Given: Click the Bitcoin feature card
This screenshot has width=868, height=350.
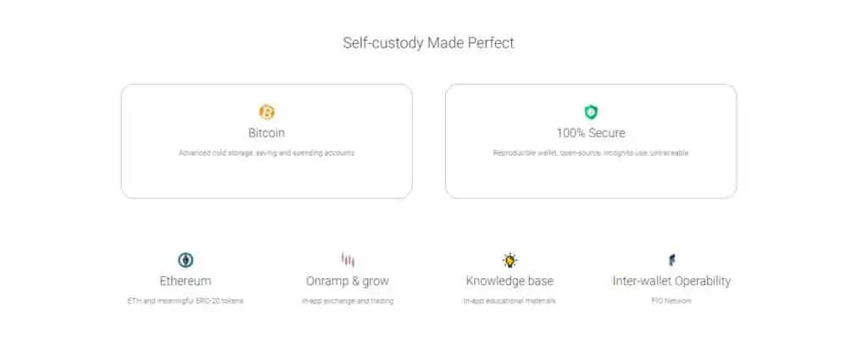Looking at the screenshot, I should point(267,142).
